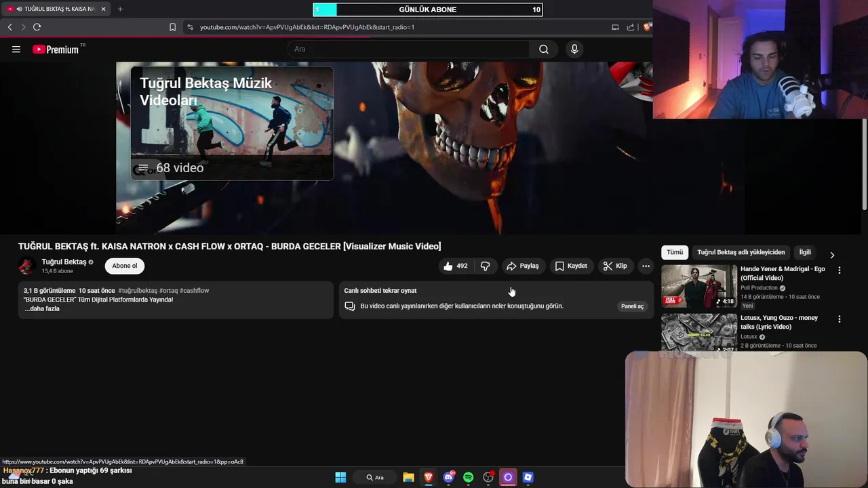Open Poll Production channel link
Viewport: 868px width, 488px height.
pyautogui.click(x=759, y=288)
